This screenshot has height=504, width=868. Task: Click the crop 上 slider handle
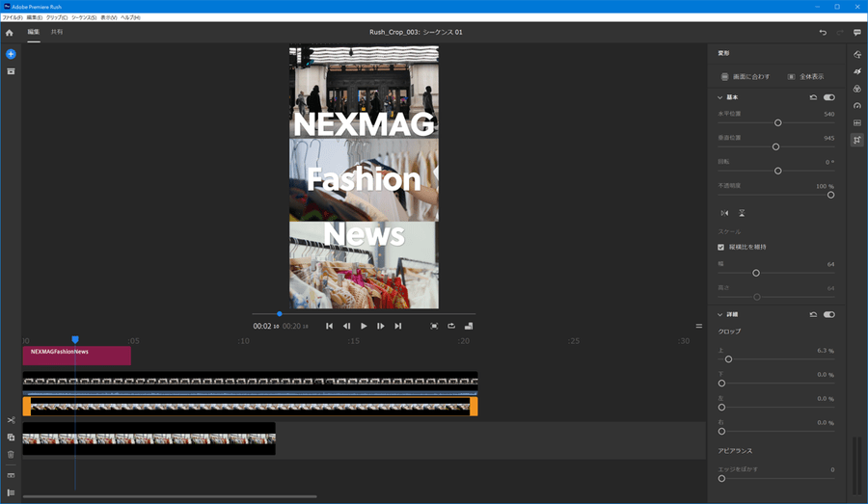(728, 359)
